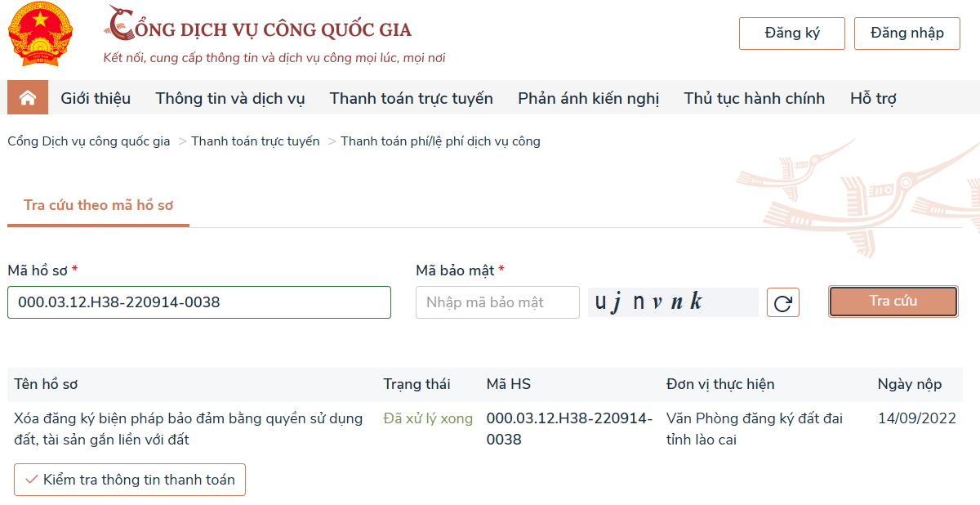
Task: Click the Đăng nhập button
Action: 907,34
